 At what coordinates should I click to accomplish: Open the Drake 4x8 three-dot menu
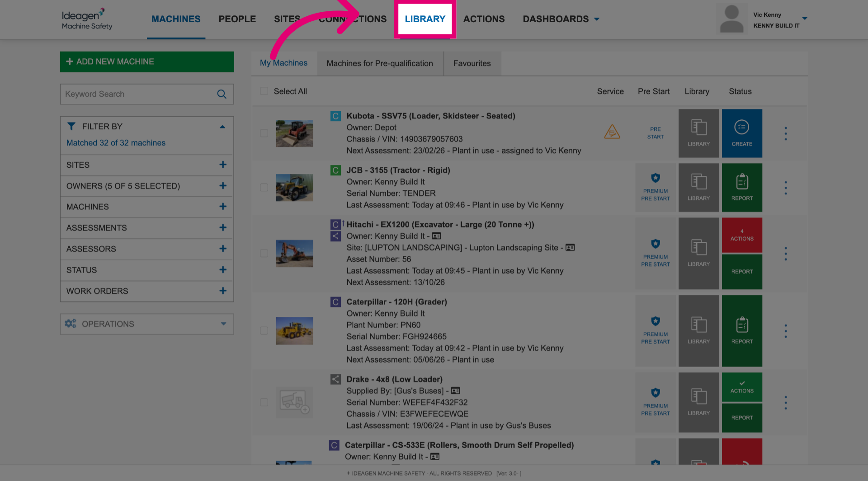(786, 402)
